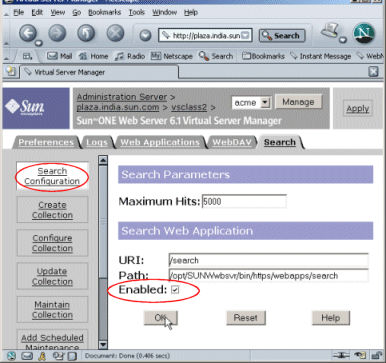
Task: Click the online/offline connection status icon
Action: click(x=341, y=355)
